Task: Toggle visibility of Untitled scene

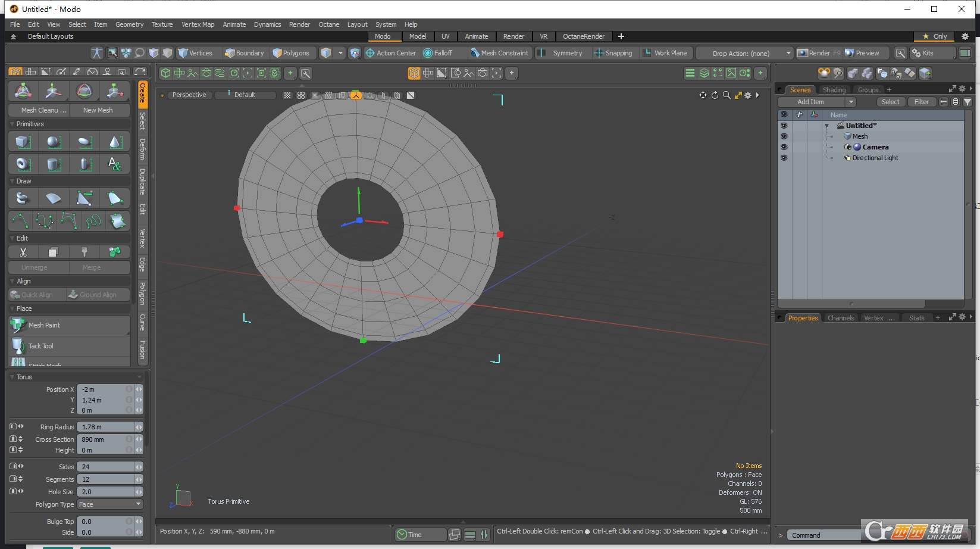Action: tap(784, 126)
